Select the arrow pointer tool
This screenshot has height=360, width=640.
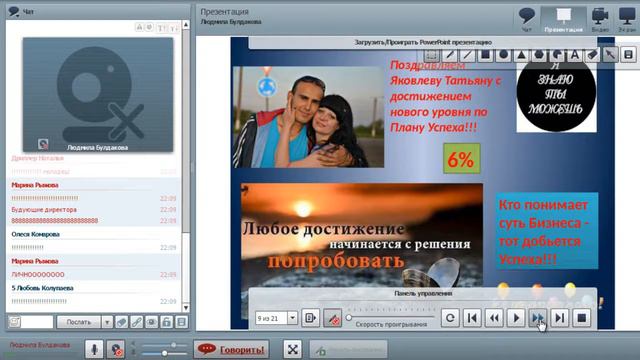pyautogui.click(x=611, y=55)
